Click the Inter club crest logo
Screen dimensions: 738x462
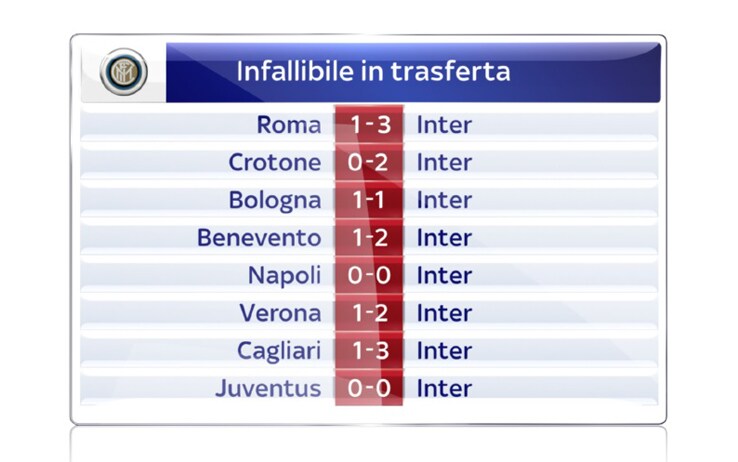pyautogui.click(x=124, y=72)
